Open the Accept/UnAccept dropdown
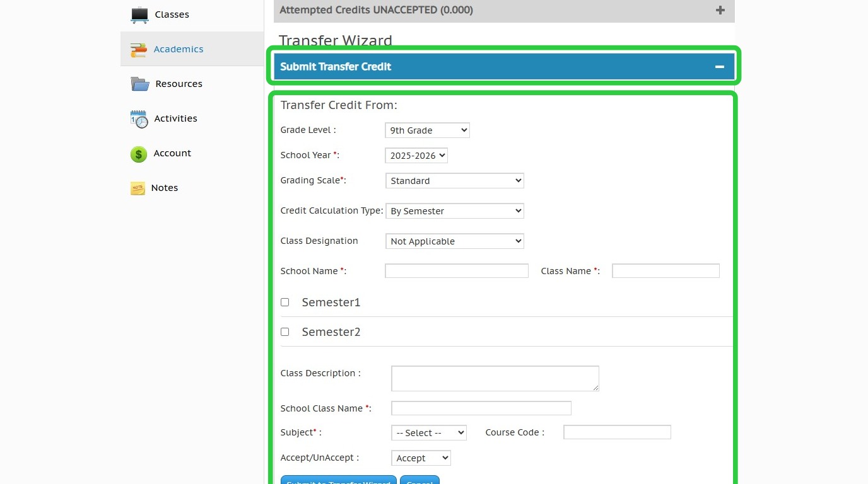868x484 pixels. [x=421, y=458]
